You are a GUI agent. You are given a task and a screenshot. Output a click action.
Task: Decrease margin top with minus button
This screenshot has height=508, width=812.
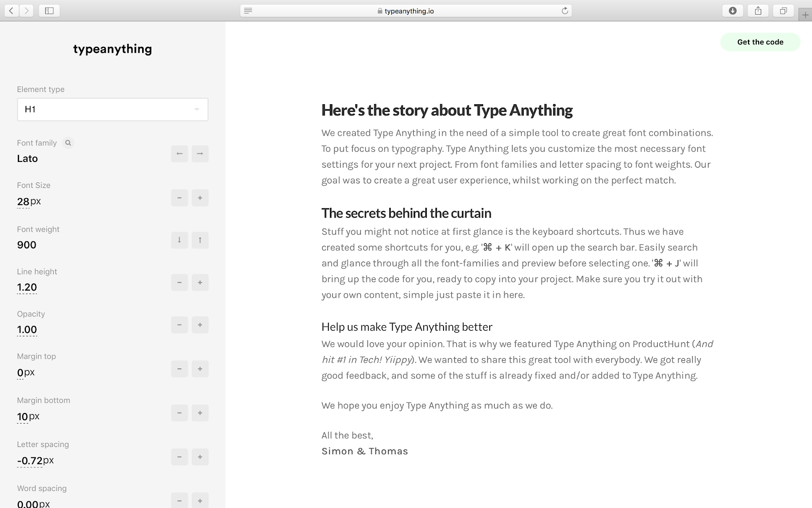click(180, 369)
